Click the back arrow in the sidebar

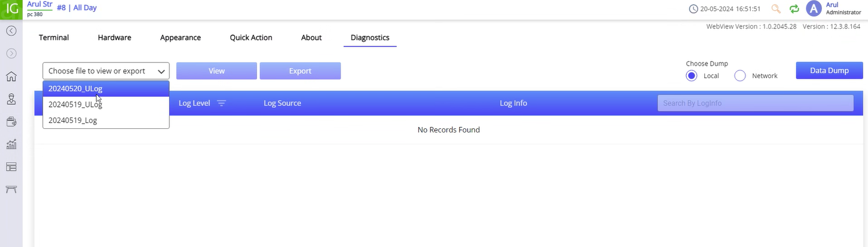[11, 31]
